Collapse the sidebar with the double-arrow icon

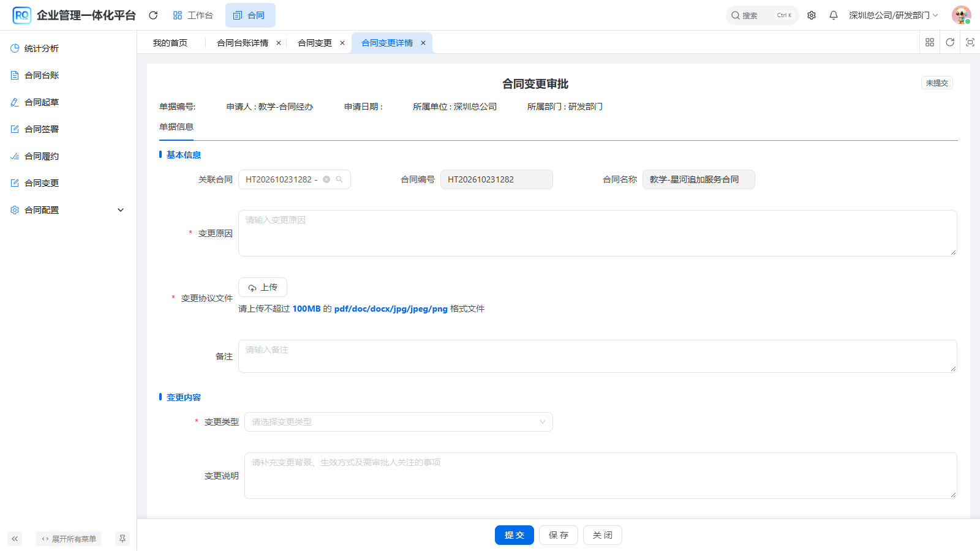click(x=15, y=539)
